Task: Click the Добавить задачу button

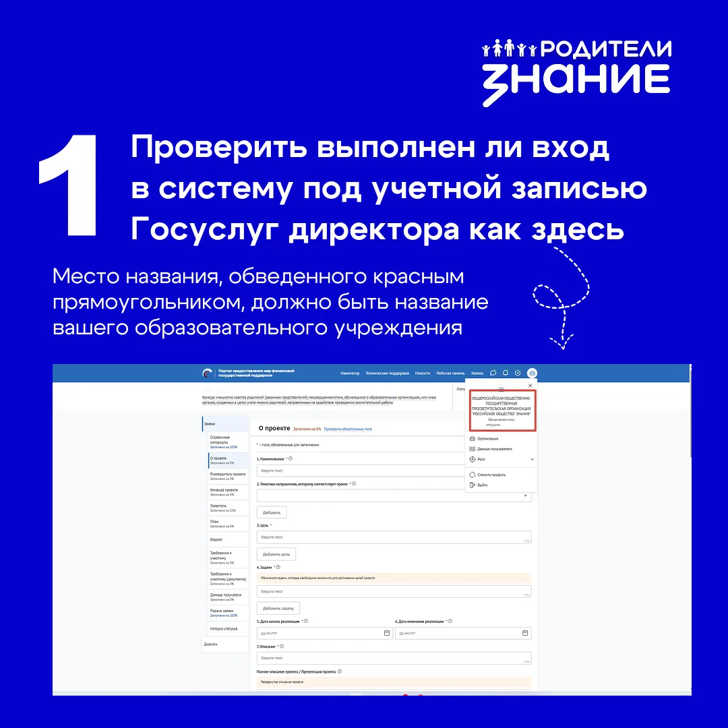Action: point(278,608)
